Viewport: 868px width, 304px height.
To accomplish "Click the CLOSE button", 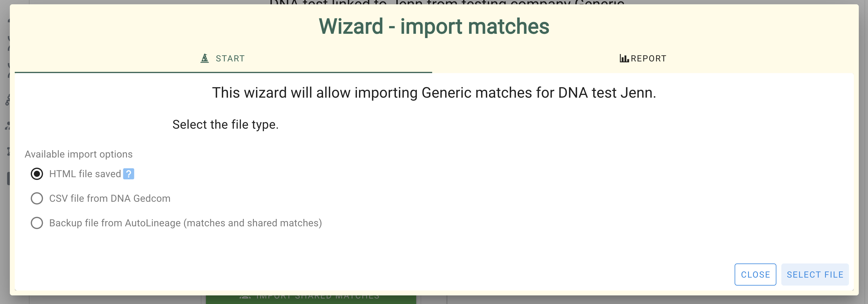I will [755, 275].
